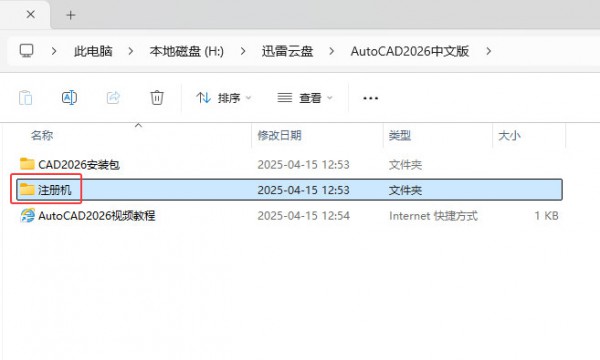The width and height of the screenshot is (600, 360).
Task: Expand chevron after 迅雷云盘
Action: click(x=331, y=51)
